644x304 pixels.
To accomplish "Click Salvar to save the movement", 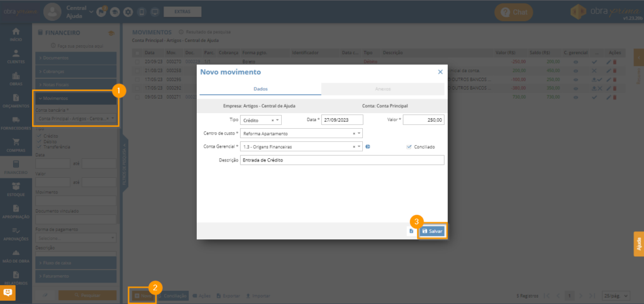I will [x=432, y=231].
